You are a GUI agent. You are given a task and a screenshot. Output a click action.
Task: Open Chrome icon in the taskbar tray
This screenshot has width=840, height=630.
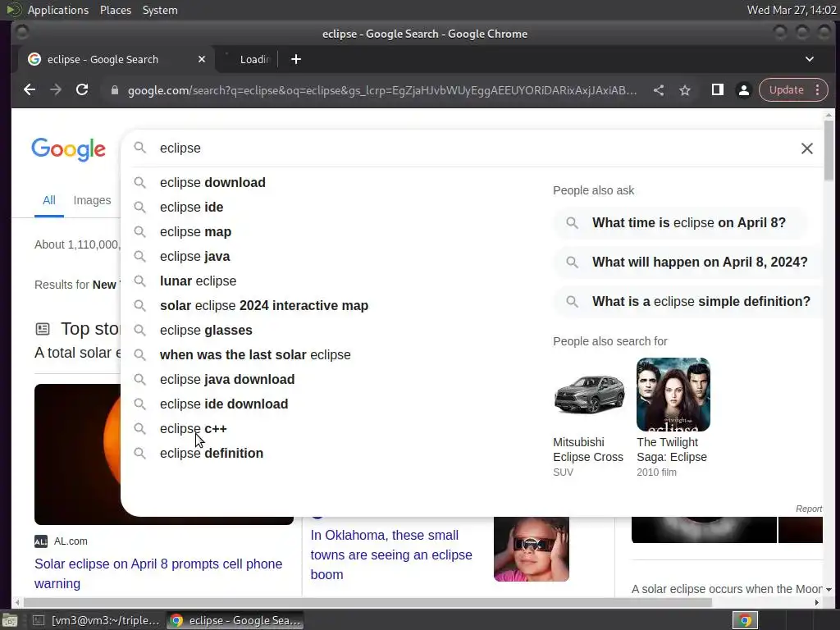[745, 620]
